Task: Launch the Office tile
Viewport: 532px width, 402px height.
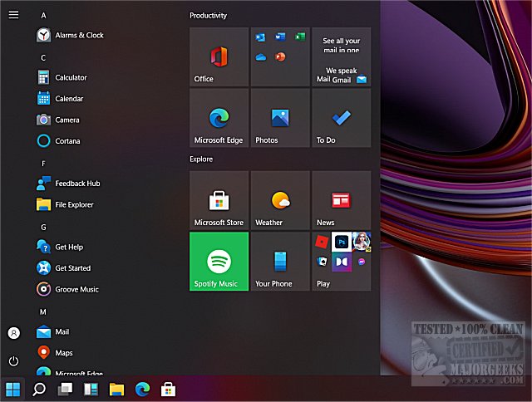Action: [x=219, y=56]
